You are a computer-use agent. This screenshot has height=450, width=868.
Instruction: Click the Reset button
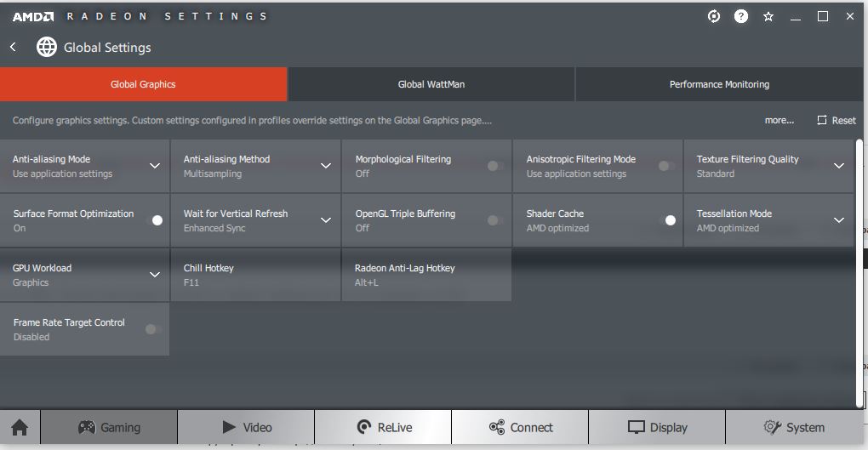tap(837, 120)
